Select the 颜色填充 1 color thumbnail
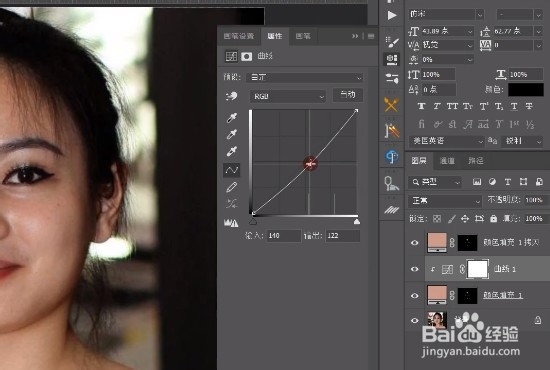Viewport: 550px width, 370px height. 437,295
